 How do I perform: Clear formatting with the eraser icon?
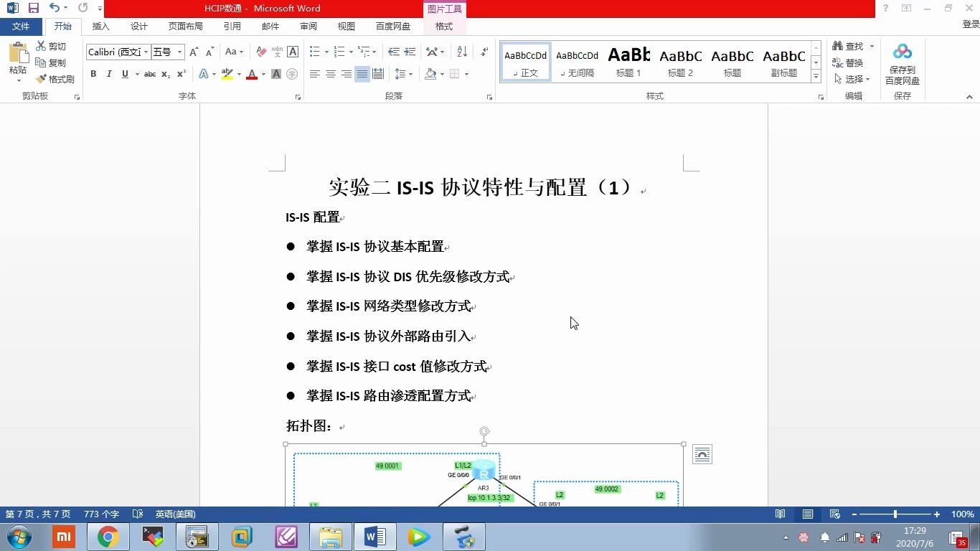pyautogui.click(x=261, y=52)
